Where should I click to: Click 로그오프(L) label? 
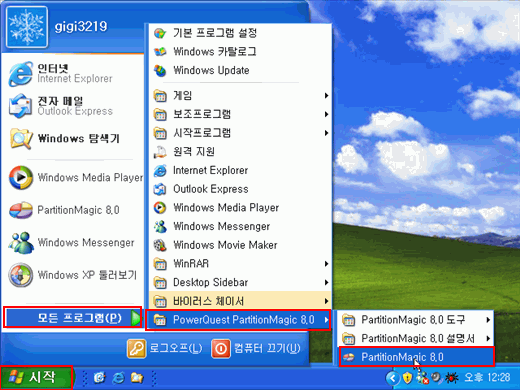[175, 349]
